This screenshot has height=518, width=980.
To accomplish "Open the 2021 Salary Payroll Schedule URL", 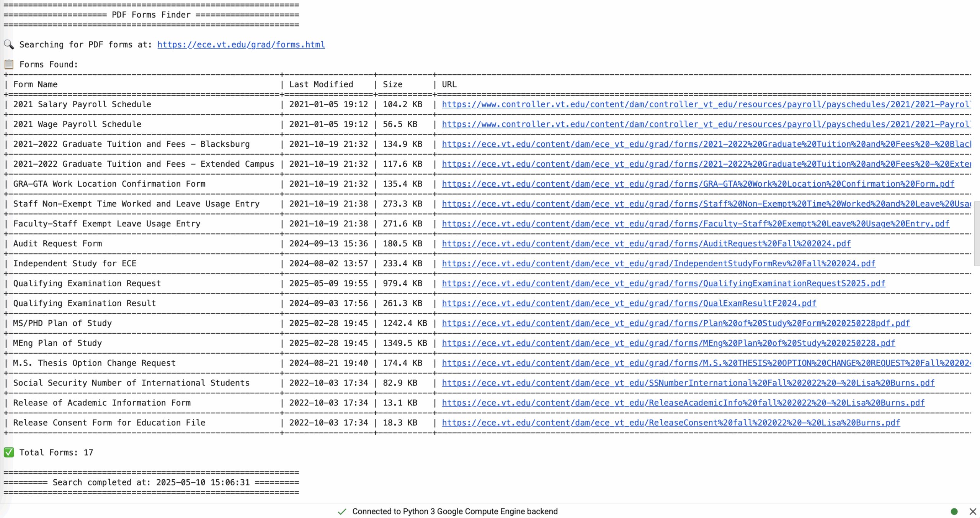I will pos(706,104).
